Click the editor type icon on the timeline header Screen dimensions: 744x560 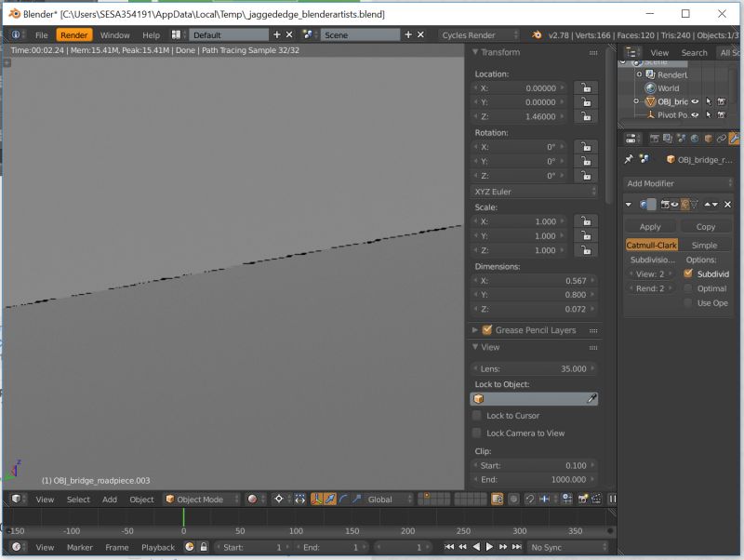(x=17, y=547)
